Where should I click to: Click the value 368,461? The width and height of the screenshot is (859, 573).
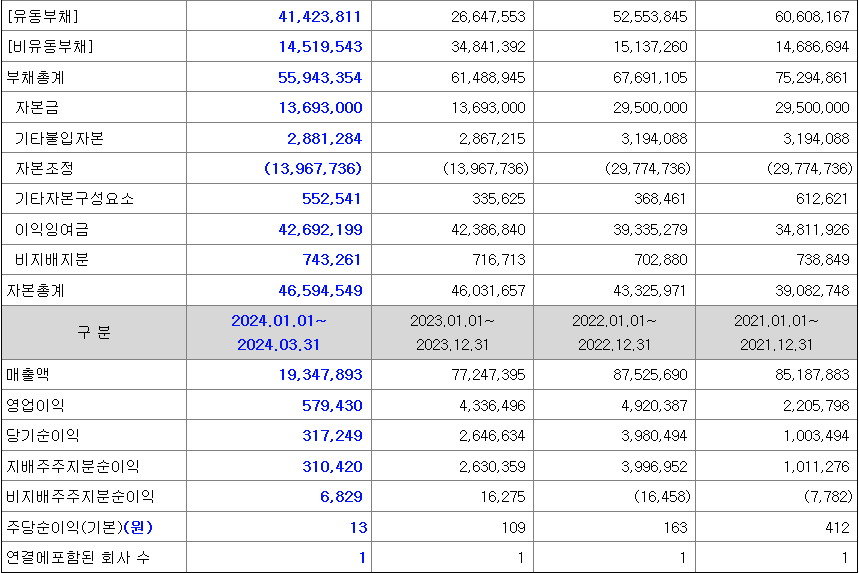660,198
